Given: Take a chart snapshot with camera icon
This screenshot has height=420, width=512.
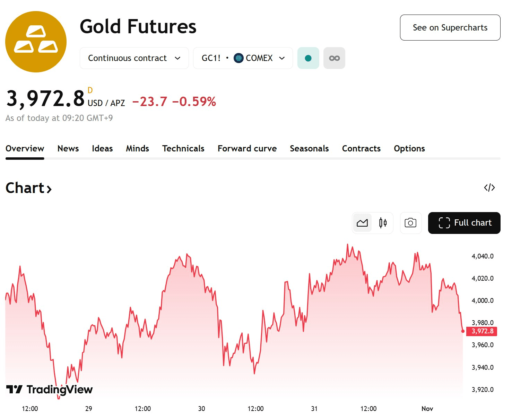Looking at the screenshot, I should pos(410,223).
